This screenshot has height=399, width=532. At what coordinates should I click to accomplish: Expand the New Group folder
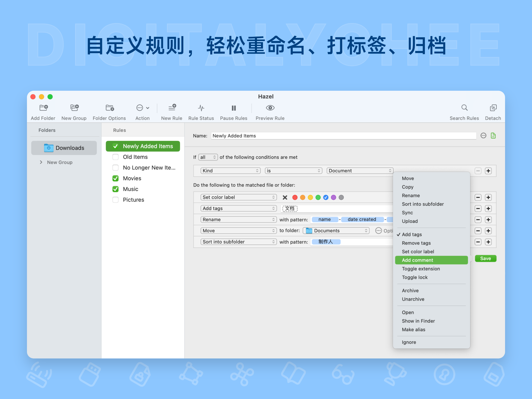(x=41, y=162)
